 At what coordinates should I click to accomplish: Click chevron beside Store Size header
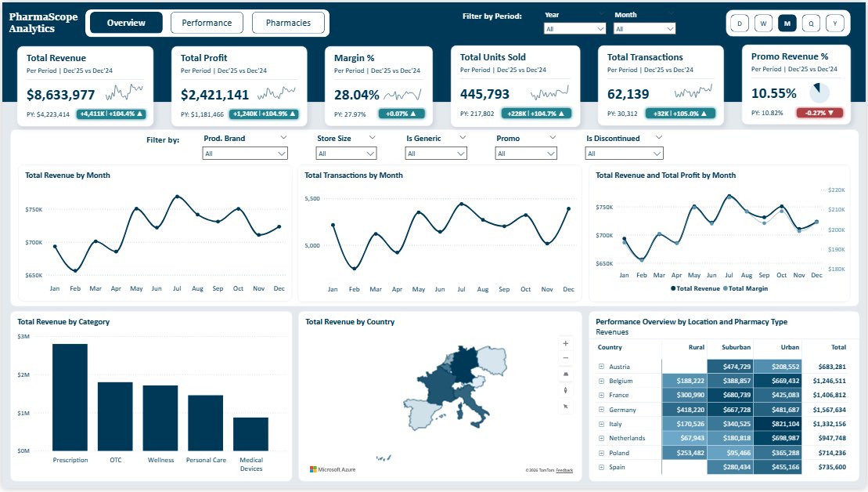tap(372, 137)
